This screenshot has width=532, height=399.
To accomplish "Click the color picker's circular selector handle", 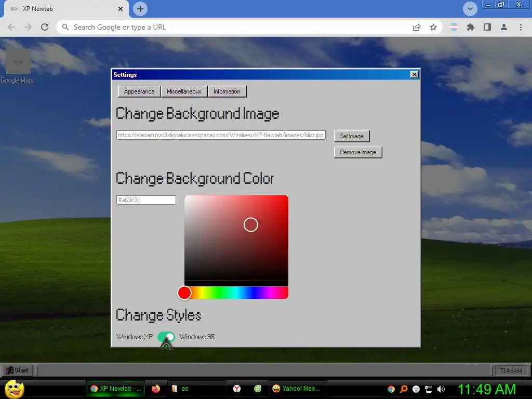I will 251,224.
